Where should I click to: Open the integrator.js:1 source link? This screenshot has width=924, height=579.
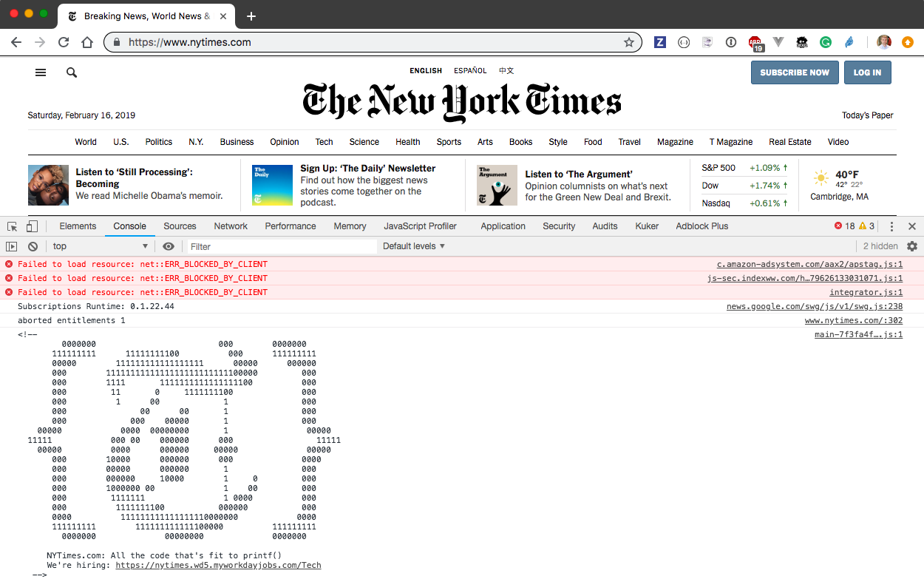coord(866,292)
